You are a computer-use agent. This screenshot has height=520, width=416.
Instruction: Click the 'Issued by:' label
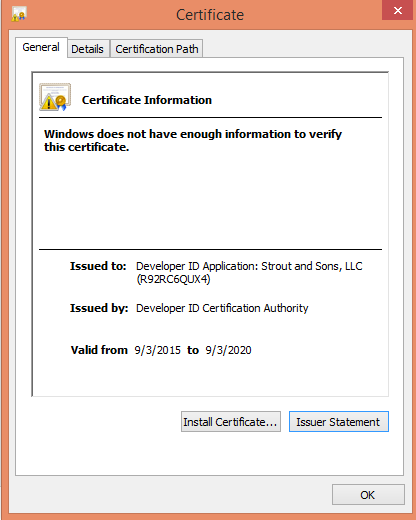99,308
